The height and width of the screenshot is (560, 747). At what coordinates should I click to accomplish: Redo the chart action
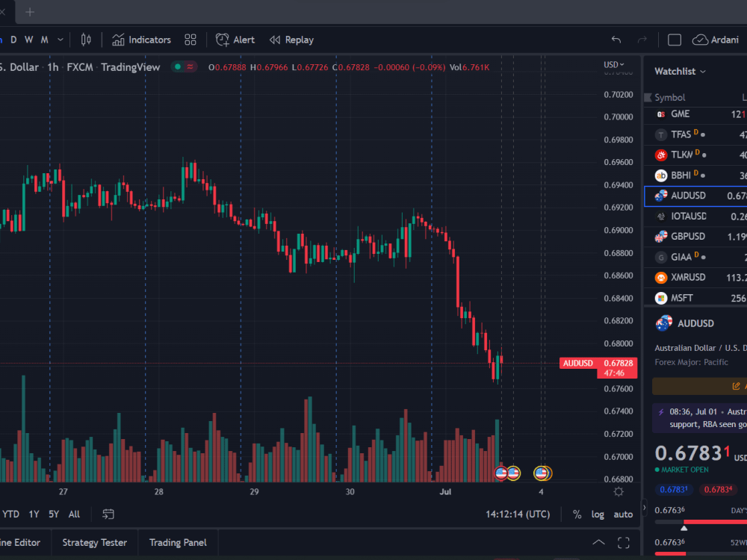642,40
